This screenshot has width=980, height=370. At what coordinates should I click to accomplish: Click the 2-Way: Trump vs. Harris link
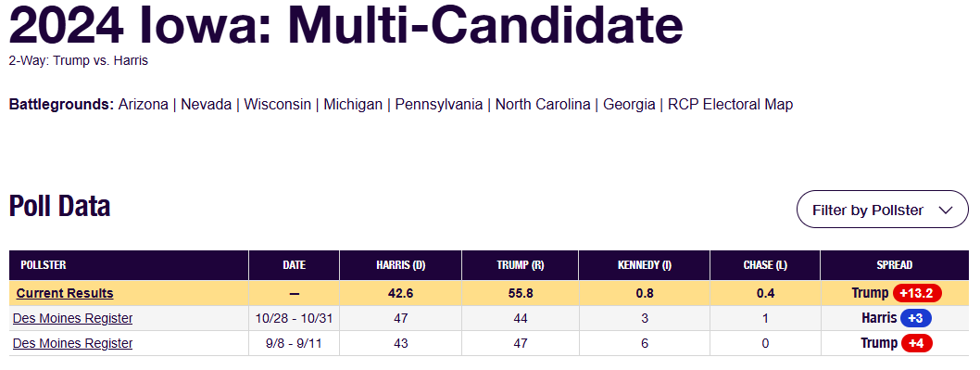pos(78,61)
